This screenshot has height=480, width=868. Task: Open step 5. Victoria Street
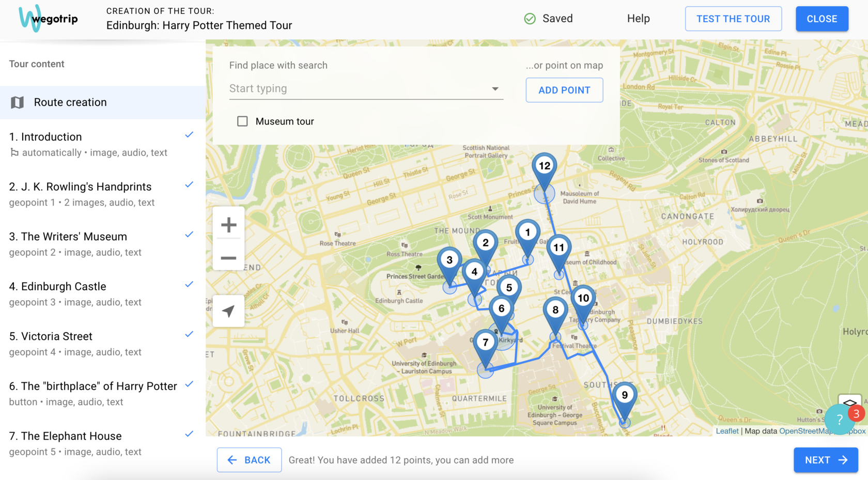103,344
